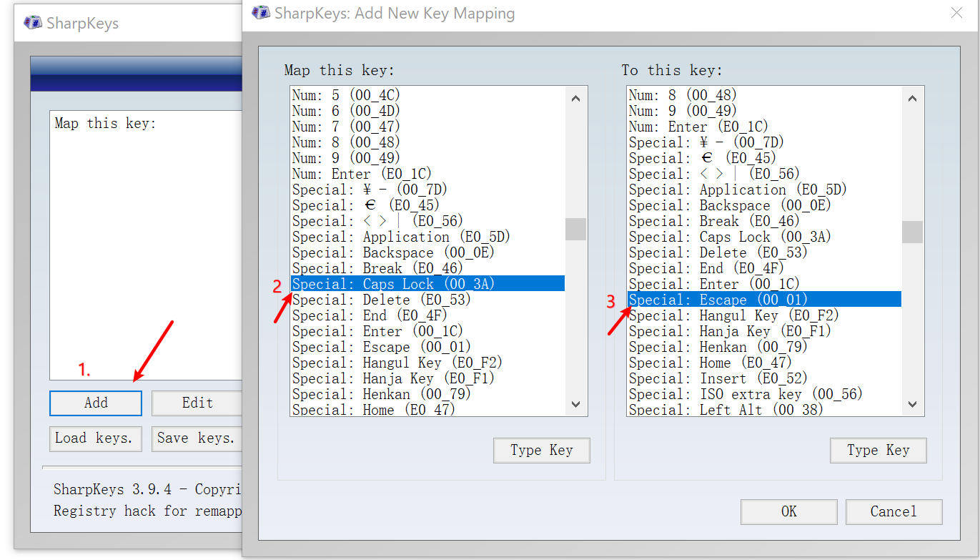This screenshot has height=560, width=980.
Task: Click Load keys button in SharpKeys window
Action: click(x=96, y=438)
